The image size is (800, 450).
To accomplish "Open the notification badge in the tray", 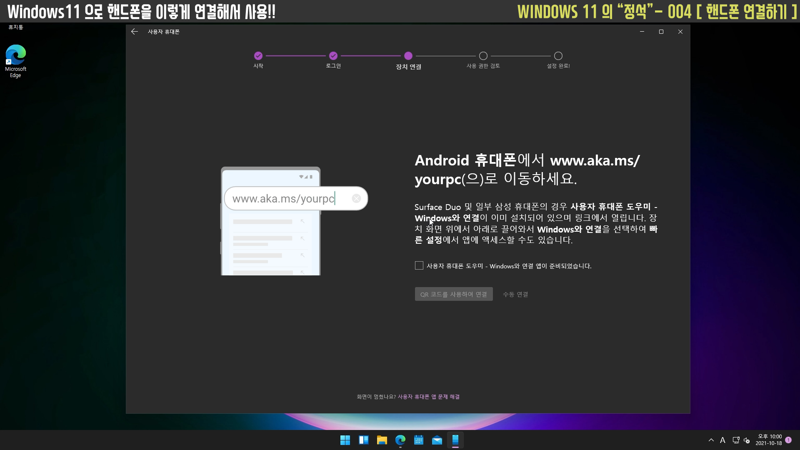I will (x=789, y=440).
